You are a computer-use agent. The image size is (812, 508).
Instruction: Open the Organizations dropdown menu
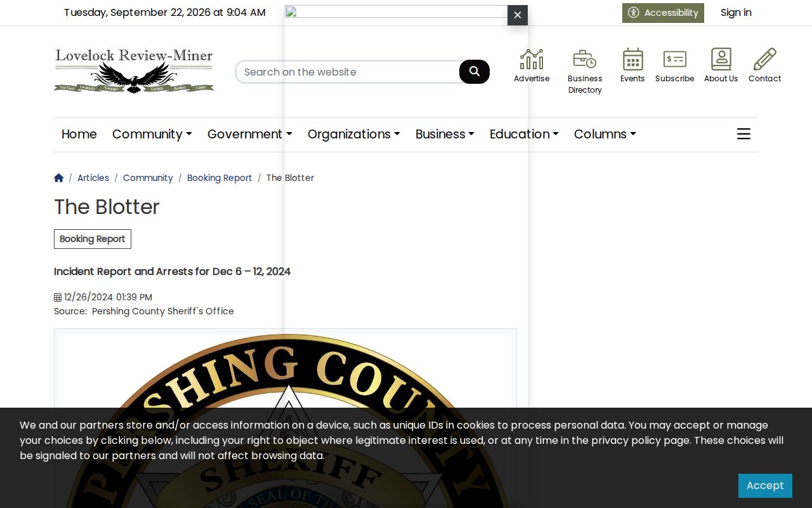click(x=354, y=134)
